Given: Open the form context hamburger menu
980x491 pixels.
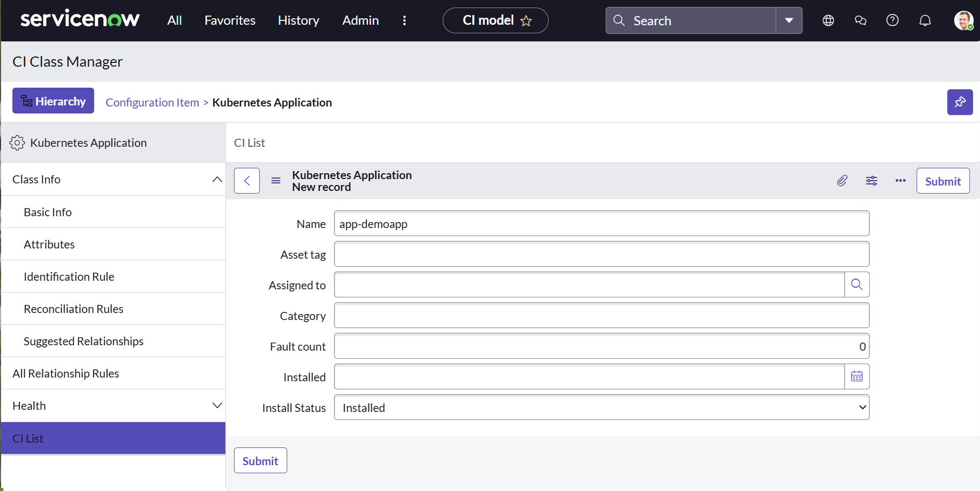Looking at the screenshot, I should pos(276,181).
